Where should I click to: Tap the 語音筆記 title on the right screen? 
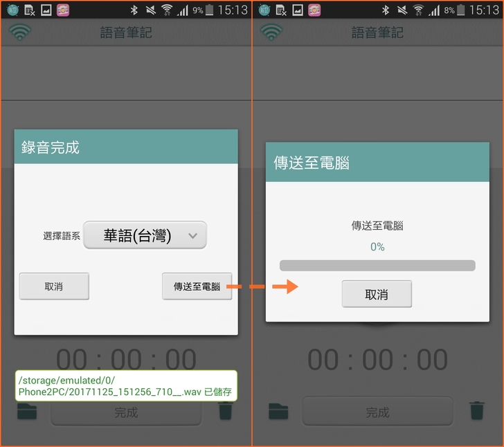pyautogui.click(x=377, y=33)
